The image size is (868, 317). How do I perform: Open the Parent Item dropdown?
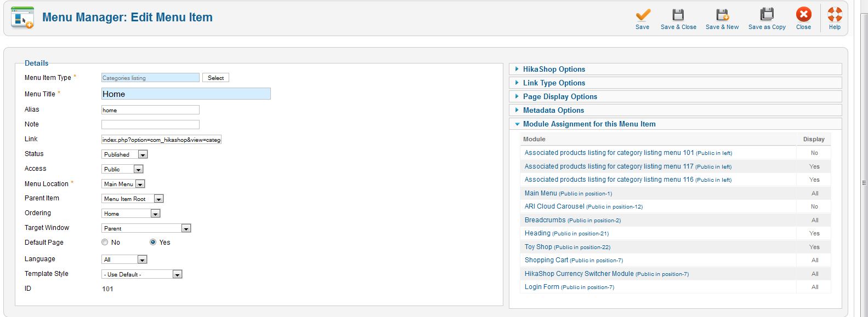tap(133, 199)
